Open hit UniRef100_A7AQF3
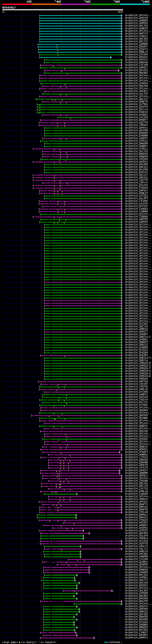152x644 pixels. (136, 452)
